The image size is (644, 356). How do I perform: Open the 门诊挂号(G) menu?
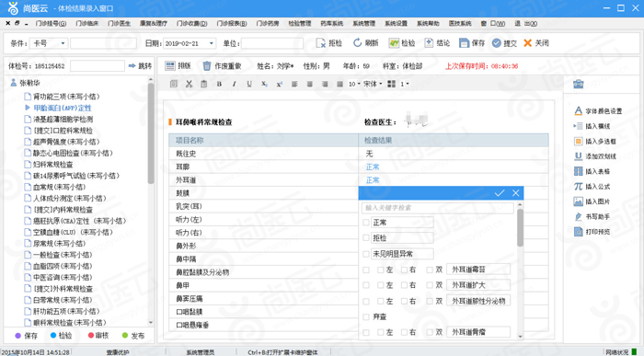[x=51, y=23]
